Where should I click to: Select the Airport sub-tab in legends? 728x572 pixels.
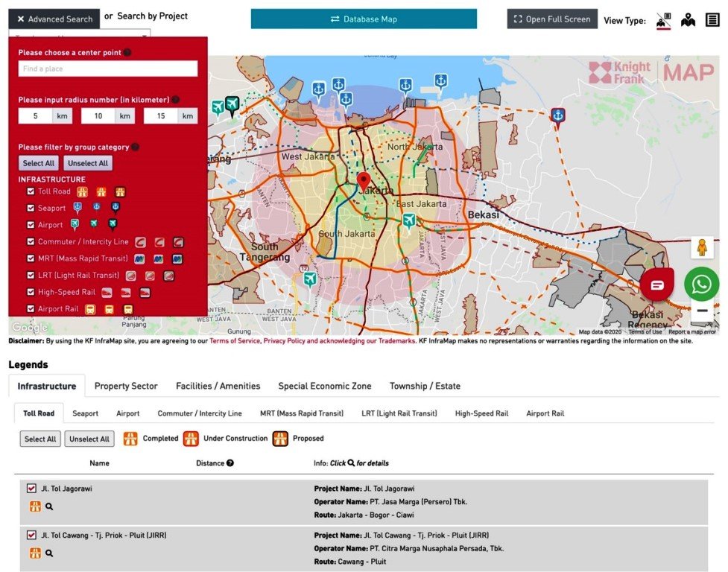(127, 413)
